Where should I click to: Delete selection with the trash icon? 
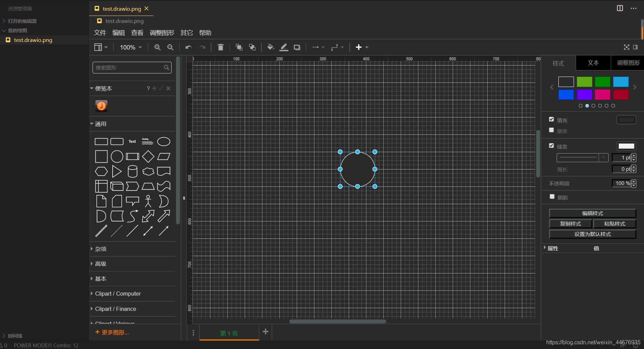coord(220,47)
